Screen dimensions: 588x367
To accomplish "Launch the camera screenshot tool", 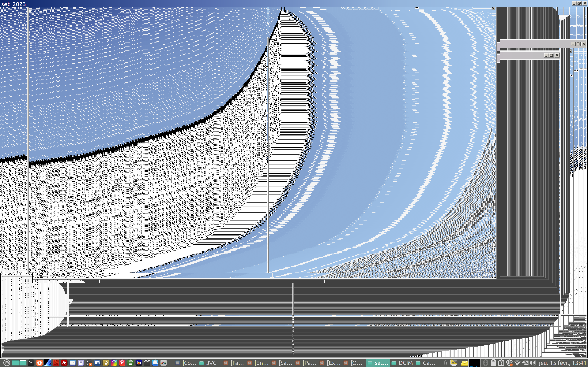I will pyautogui.click(x=97, y=363).
